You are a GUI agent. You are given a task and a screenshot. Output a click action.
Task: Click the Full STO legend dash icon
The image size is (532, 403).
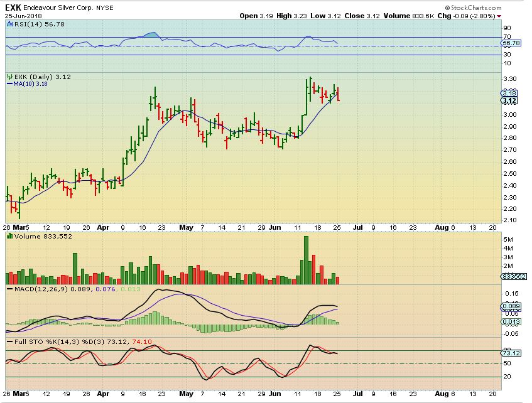coord(8,341)
